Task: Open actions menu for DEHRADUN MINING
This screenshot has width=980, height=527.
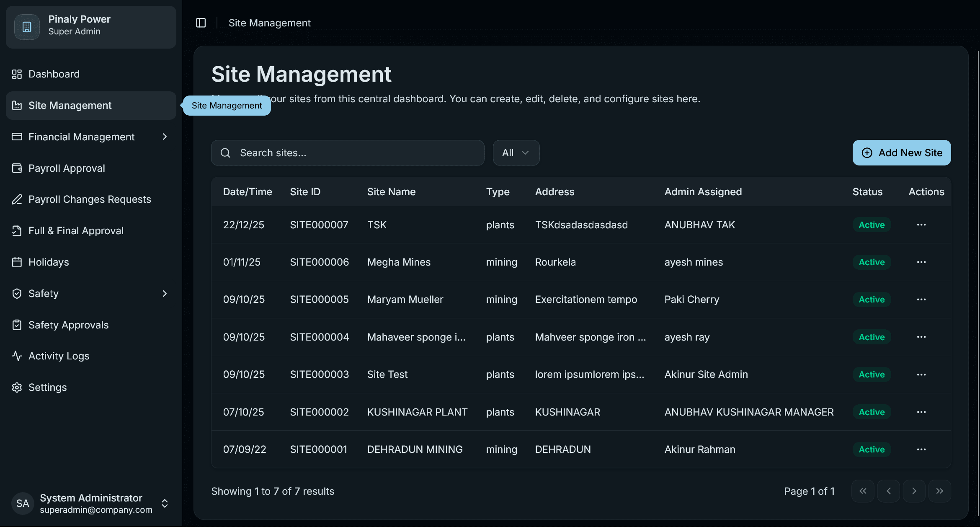Action: (921, 449)
